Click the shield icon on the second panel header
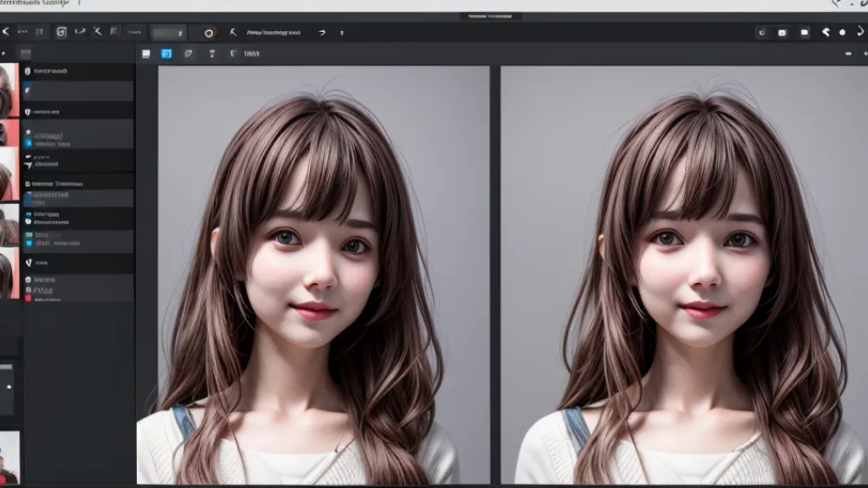 [28, 112]
